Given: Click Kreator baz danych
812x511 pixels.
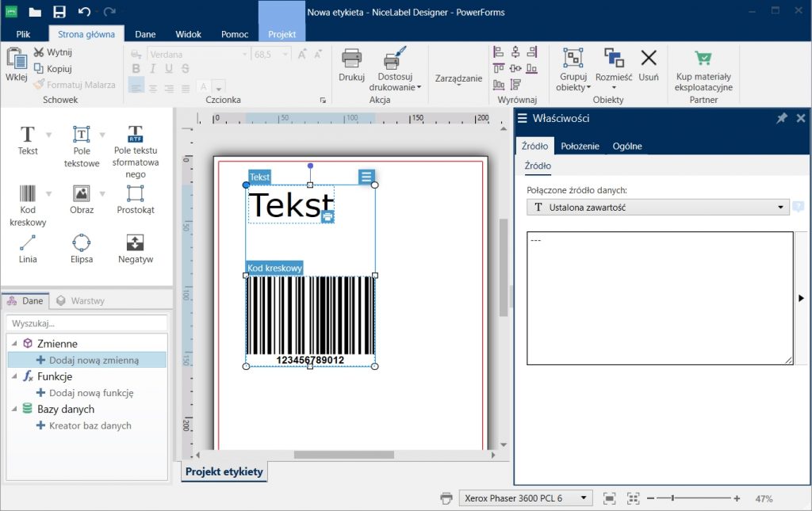Looking at the screenshot, I should tap(84, 425).
